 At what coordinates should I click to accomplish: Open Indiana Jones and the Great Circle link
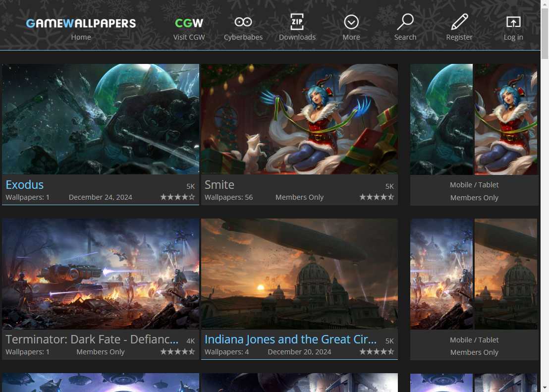pyautogui.click(x=291, y=339)
